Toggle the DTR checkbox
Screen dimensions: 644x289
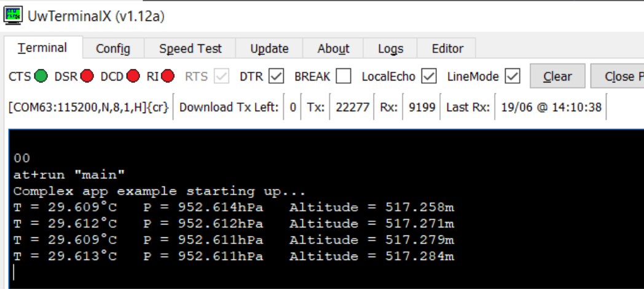[x=277, y=77]
